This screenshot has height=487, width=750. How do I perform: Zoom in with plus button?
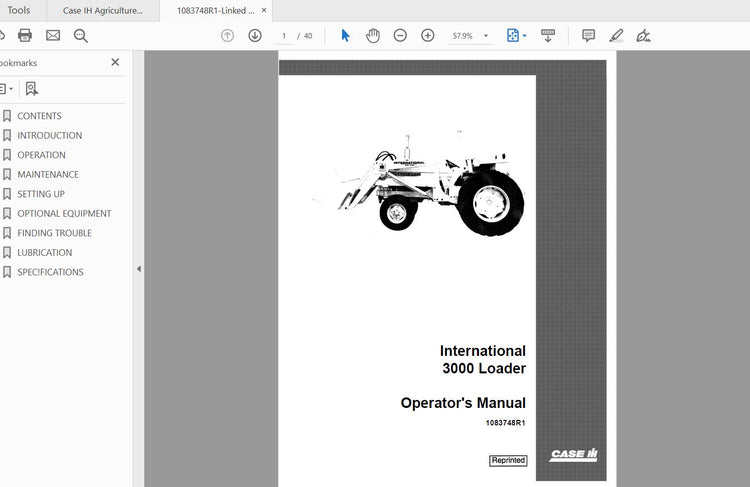tap(428, 35)
